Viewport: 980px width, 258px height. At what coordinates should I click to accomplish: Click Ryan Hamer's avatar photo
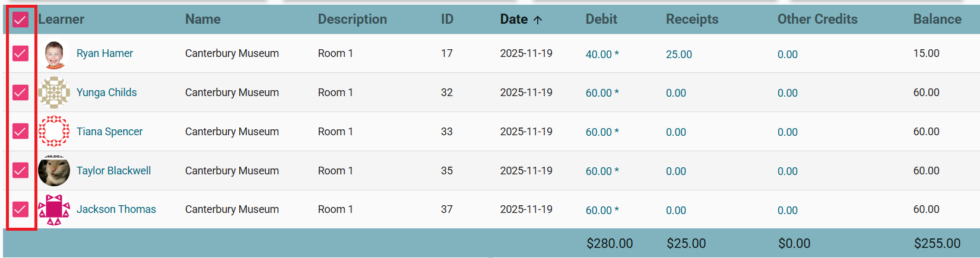[x=54, y=54]
